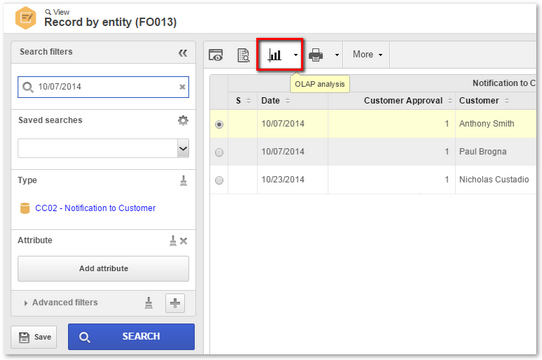Click the view record eye icon
This screenshot has width=542, height=360.
click(x=216, y=55)
